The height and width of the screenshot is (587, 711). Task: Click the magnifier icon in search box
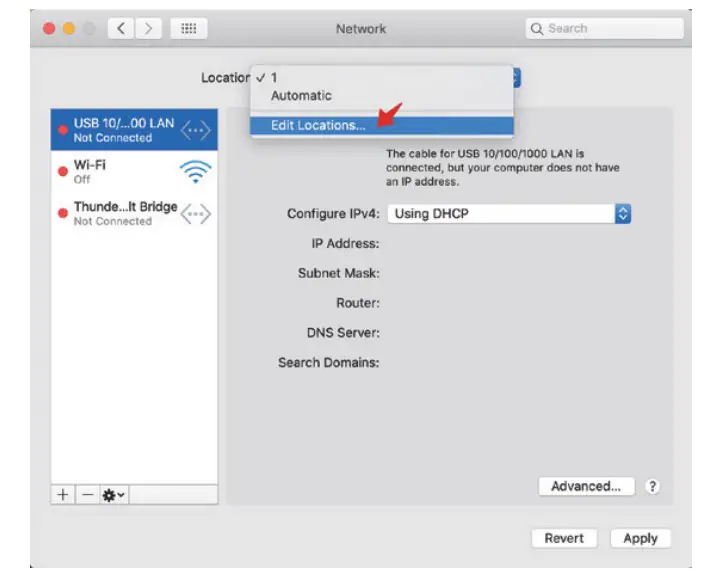click(x=536, y=29)
